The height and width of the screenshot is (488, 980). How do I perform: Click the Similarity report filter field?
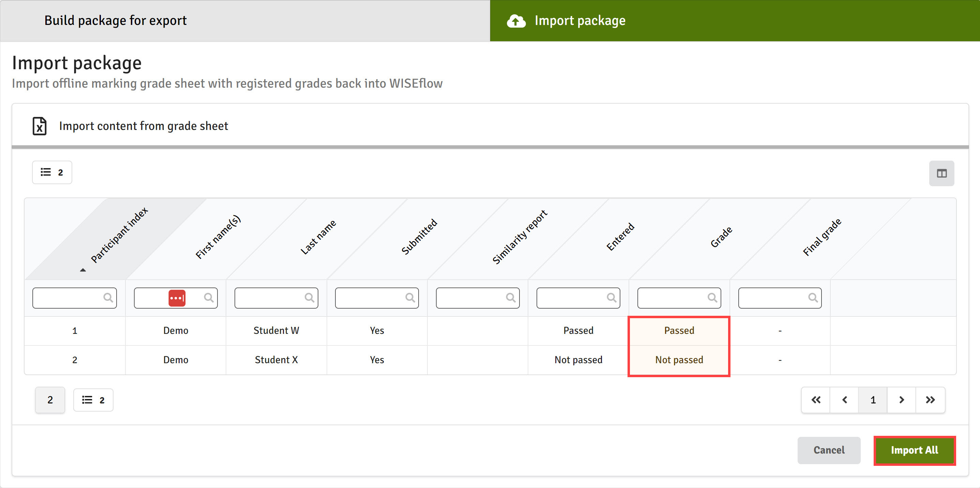tap(478, 298)
